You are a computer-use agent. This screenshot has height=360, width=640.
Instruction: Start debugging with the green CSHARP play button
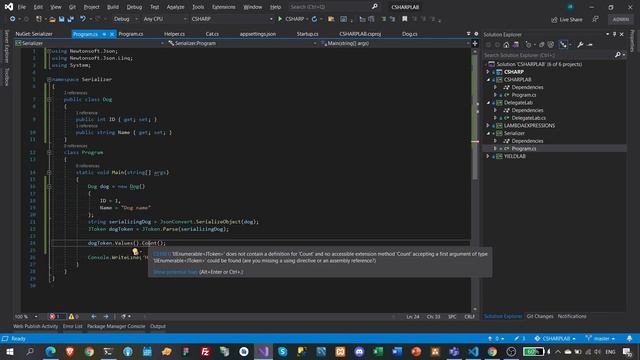pyautogui.click(x=291, y=19)
